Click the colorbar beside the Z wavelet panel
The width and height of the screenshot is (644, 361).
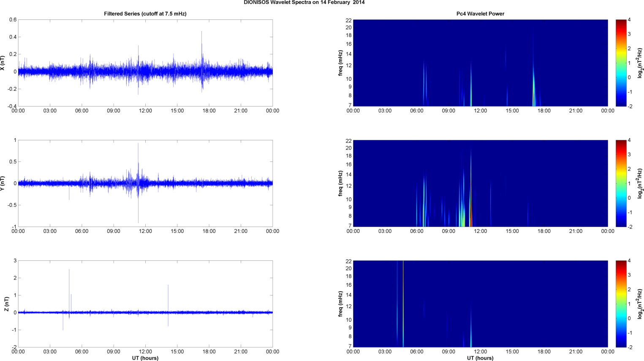tap(621, 304)
